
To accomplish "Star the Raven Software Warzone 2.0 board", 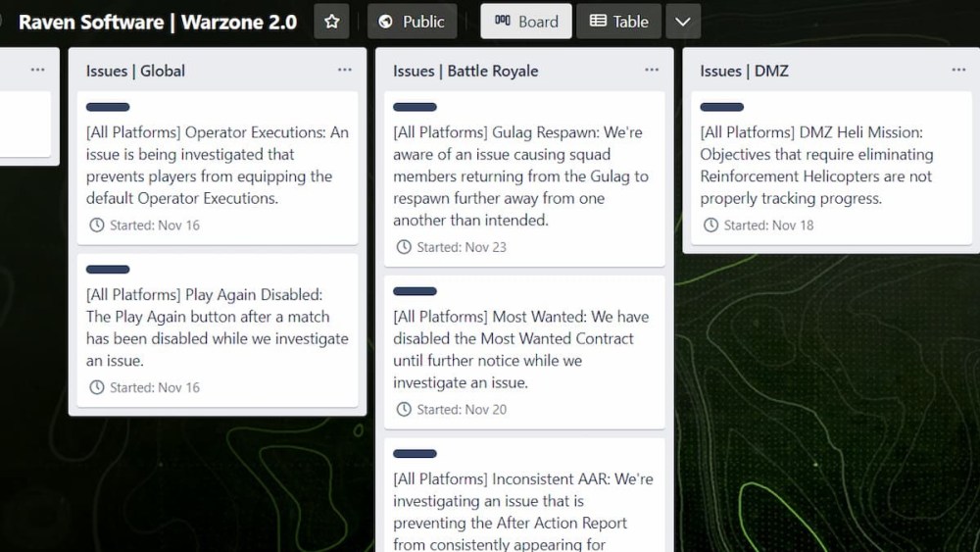I will point(332,22).
